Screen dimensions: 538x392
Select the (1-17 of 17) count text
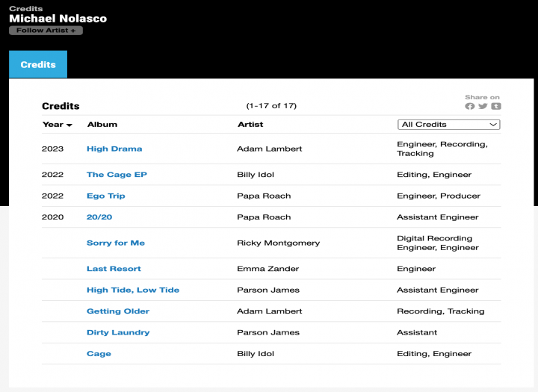point(271,105)
